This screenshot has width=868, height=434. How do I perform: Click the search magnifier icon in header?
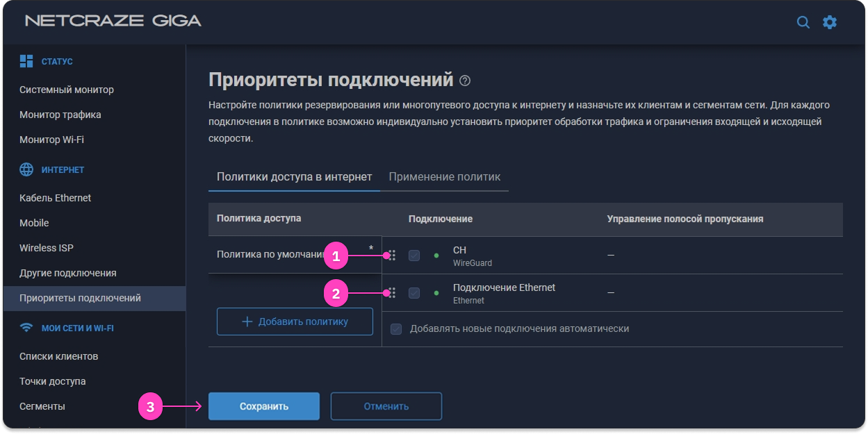coord(803,22)
